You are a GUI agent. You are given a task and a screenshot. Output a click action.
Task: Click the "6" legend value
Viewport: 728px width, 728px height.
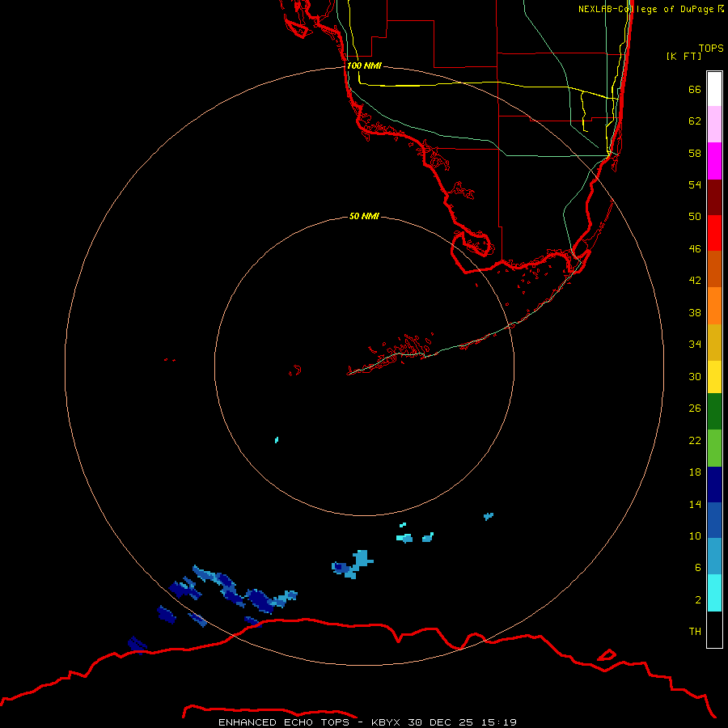(x=697, y=567)
